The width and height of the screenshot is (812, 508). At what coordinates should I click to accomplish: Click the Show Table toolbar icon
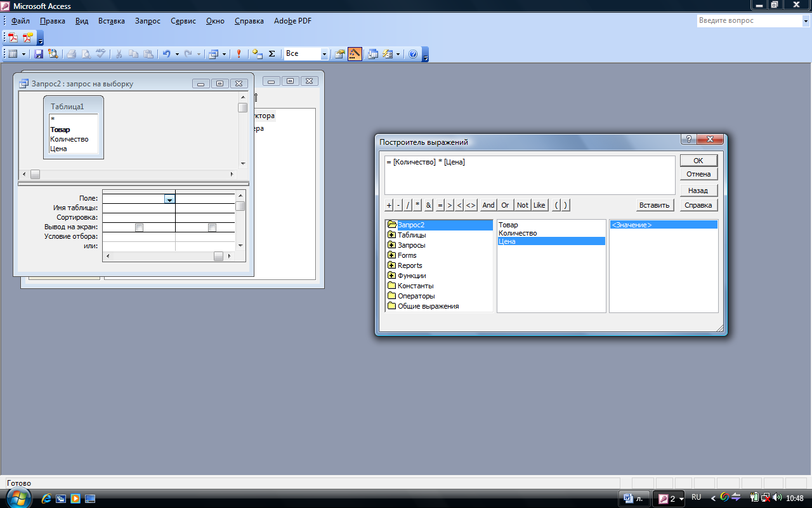257,54
